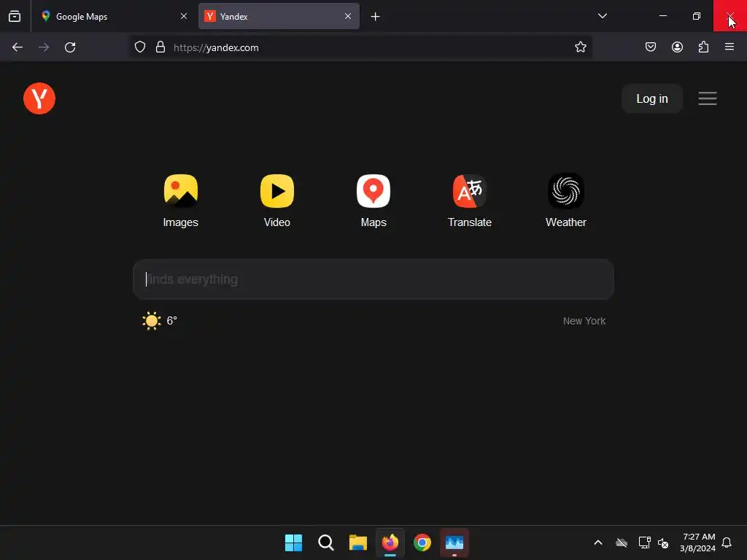Viewport: 747px width, 560px height.
Task: Open network status tray icon
Action: pos(645,542)
